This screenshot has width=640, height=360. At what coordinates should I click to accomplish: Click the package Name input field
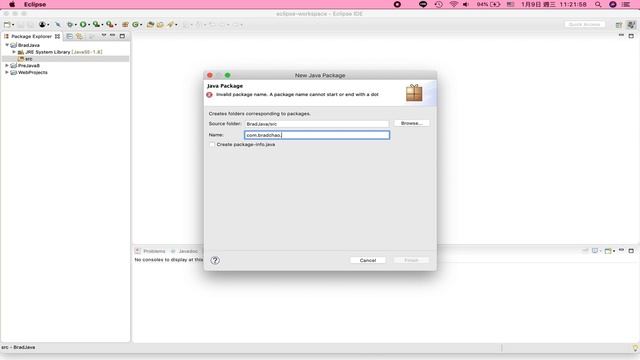(x=317, y=135)
